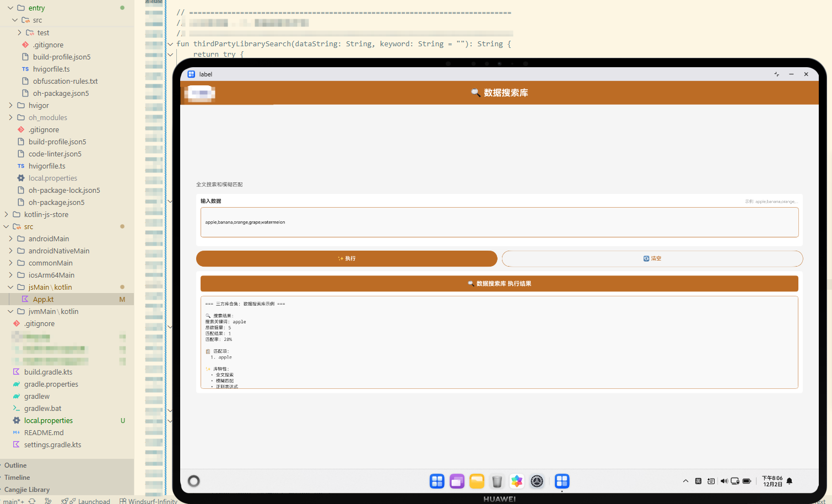Click the gear icon of dimmed local.properties
Screen dimensions: 832x504
coord(21,178)
